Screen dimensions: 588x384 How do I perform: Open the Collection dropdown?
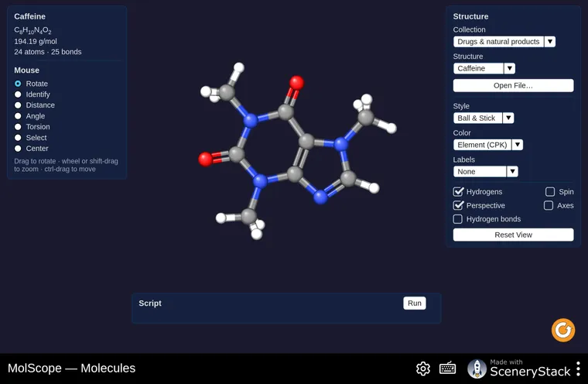point(504,42)
